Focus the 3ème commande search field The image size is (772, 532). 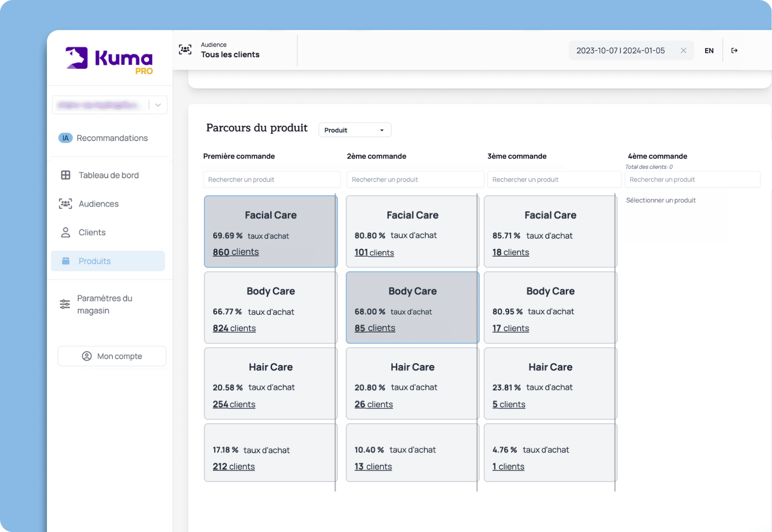pos(554,179)
